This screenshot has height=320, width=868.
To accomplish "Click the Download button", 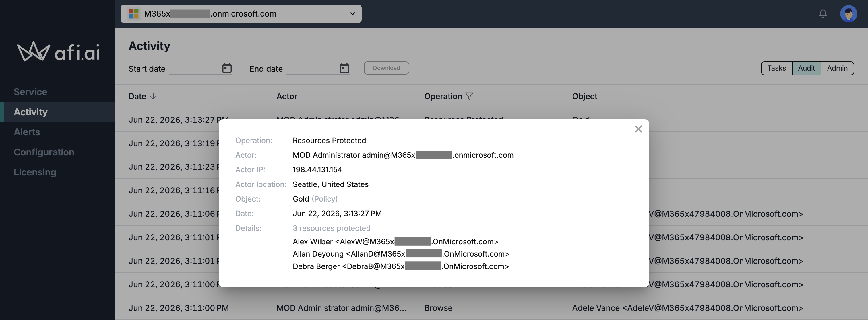I will [386, 68].
